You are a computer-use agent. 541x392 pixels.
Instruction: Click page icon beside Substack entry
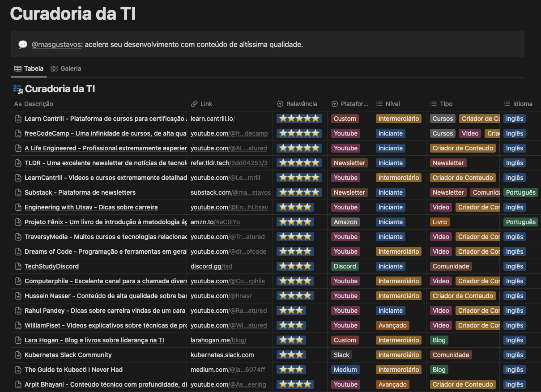[x=18, y=192]
